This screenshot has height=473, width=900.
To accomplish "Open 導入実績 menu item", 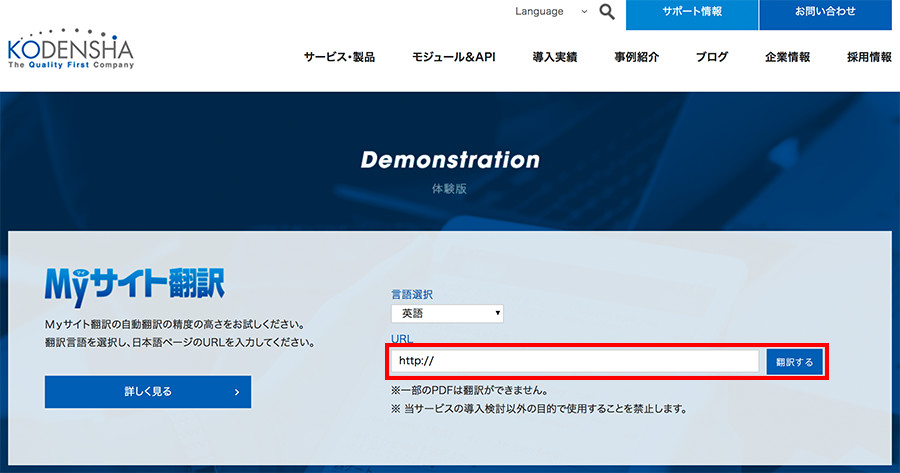I will coord(554,57).
